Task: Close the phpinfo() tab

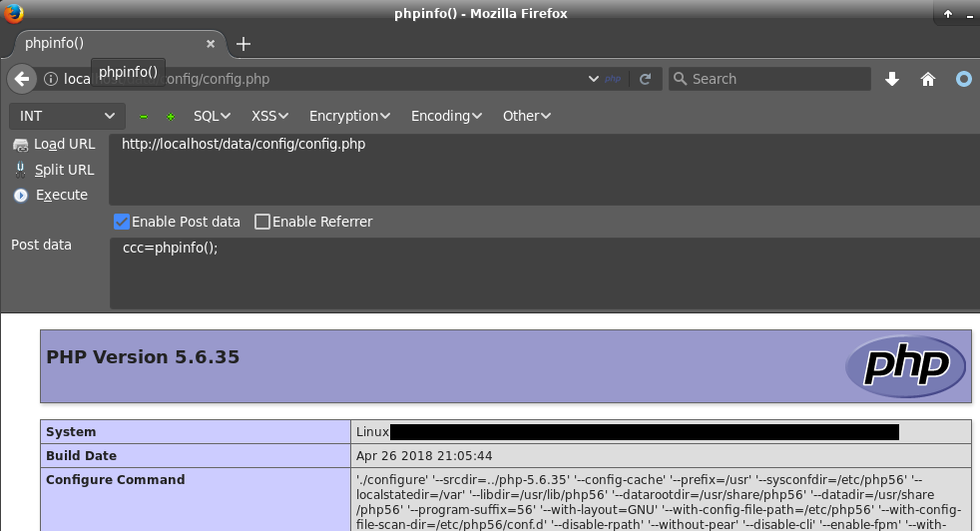Action: 211,44
